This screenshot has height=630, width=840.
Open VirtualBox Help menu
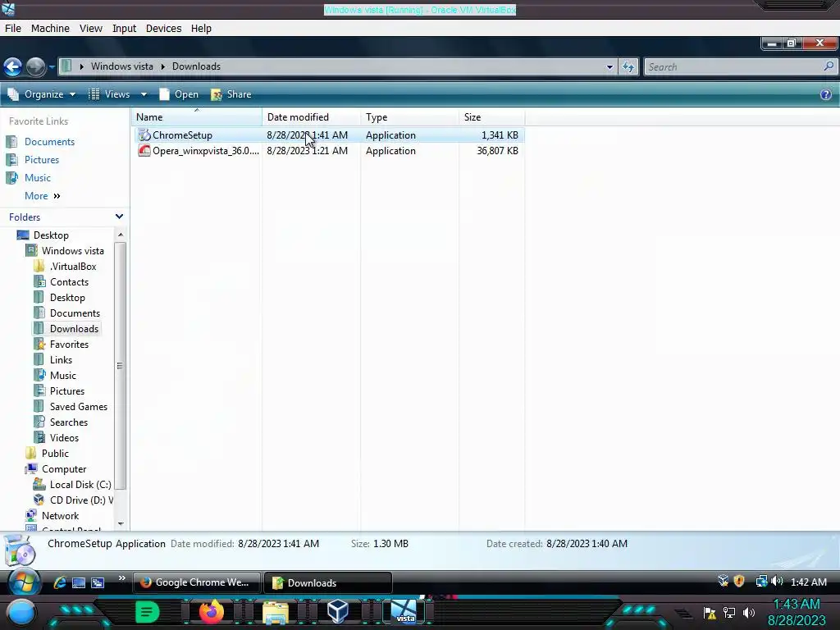pos(201,29)
